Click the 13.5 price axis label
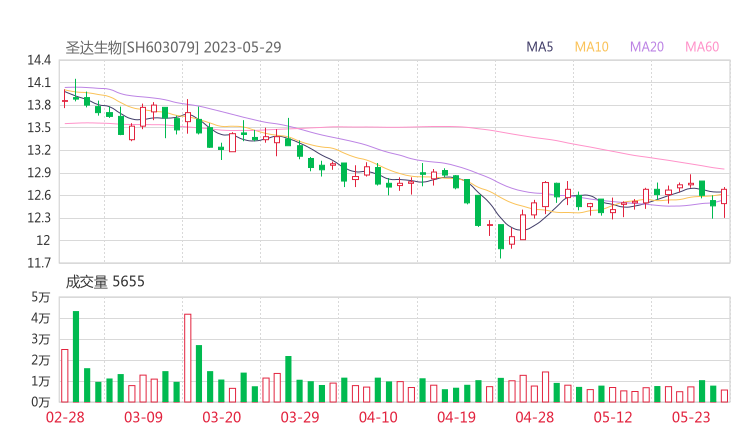740x440 pixels. pos(39,128)
